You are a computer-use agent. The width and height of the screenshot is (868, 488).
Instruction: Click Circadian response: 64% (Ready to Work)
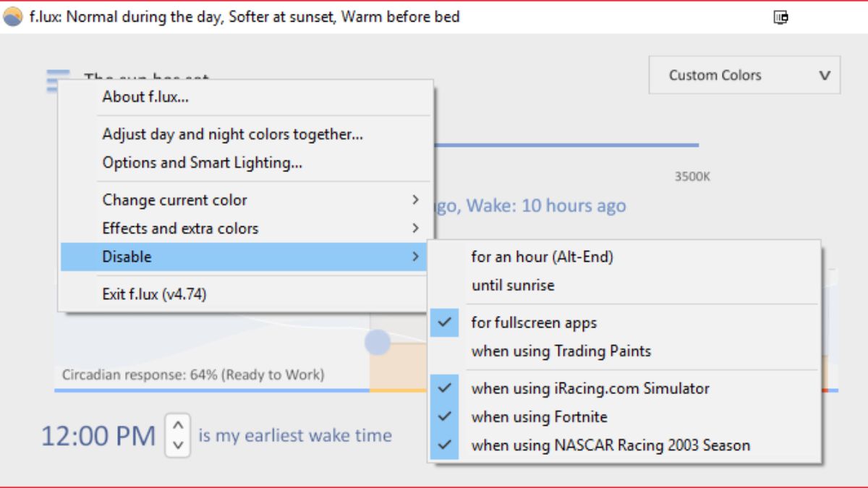(193, 374)
